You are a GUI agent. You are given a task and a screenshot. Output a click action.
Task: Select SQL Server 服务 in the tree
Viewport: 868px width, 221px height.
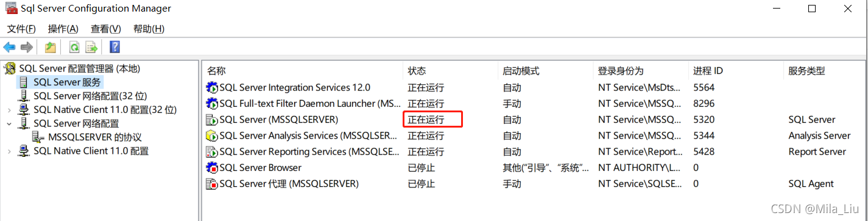68,82
